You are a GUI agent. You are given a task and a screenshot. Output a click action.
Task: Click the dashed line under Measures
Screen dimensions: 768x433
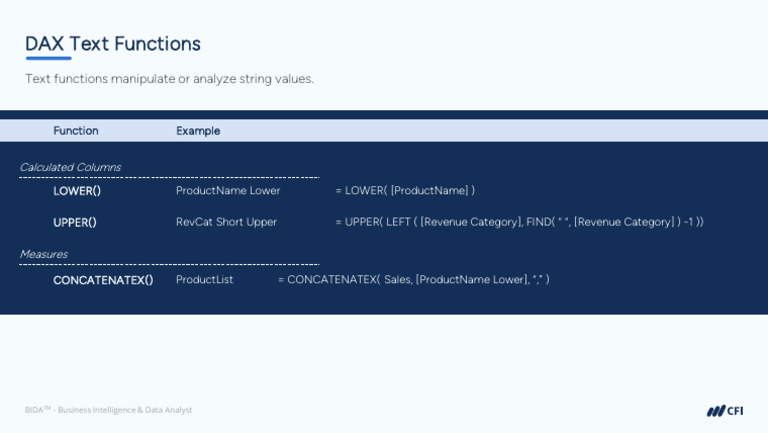coord(169,265)
